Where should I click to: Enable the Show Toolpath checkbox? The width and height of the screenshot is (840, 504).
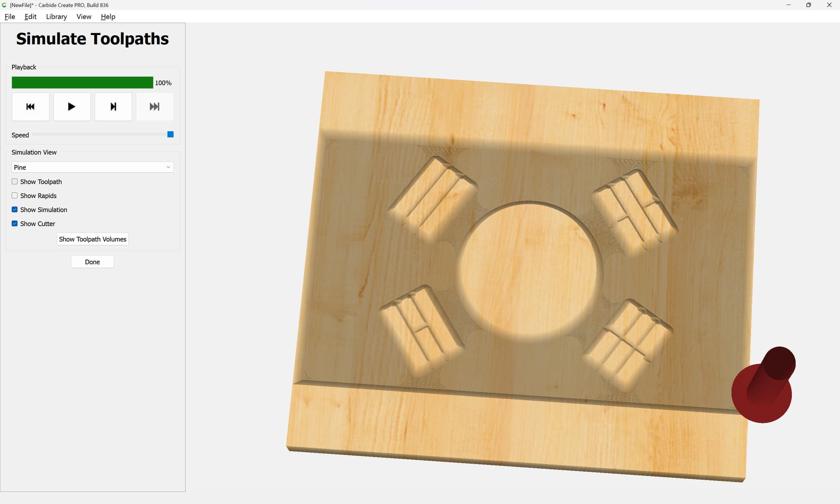[x=15, y=182]
